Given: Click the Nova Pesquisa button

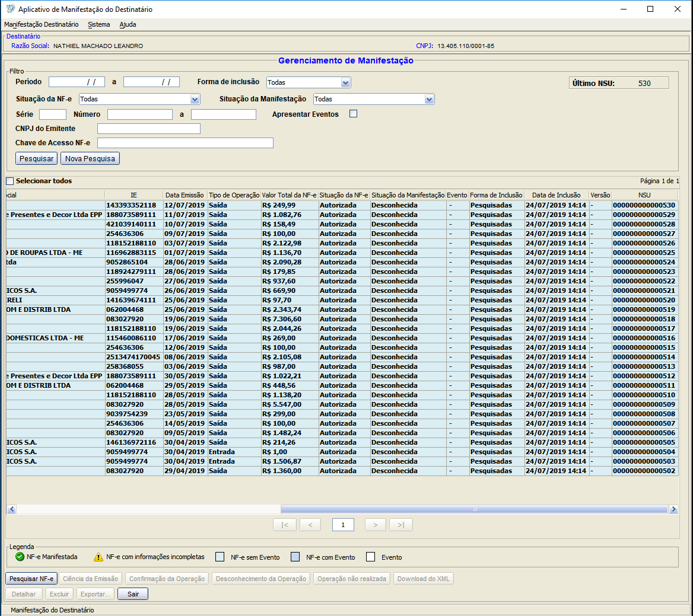Looking at the screenshot, I should pos(90,158).
